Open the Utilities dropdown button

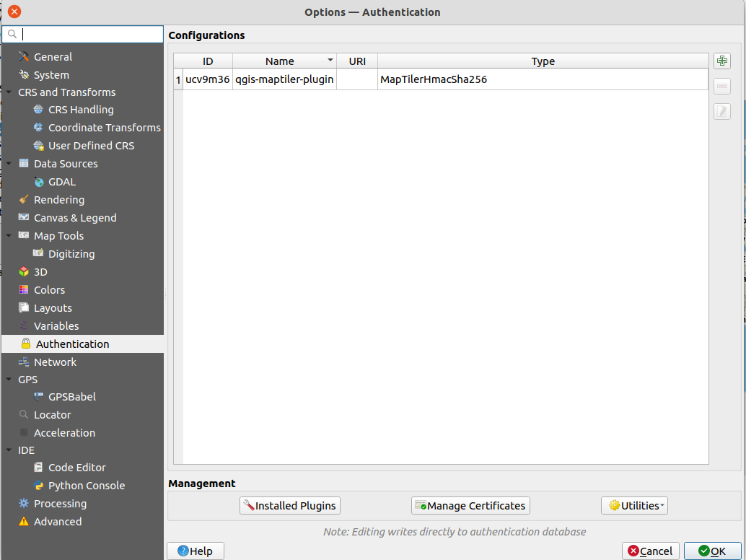point(634,506)
